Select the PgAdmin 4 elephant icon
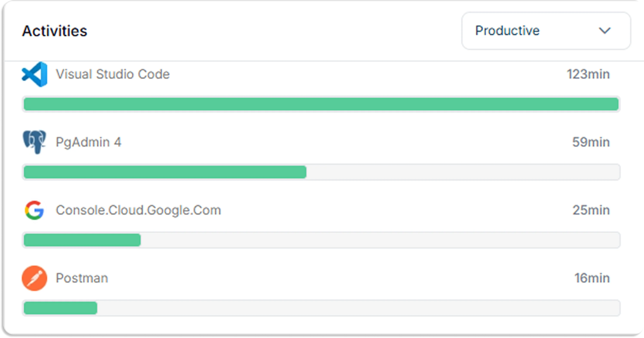Image resolution: width=644 pixels, height=338 pixels. pos(34,142)
